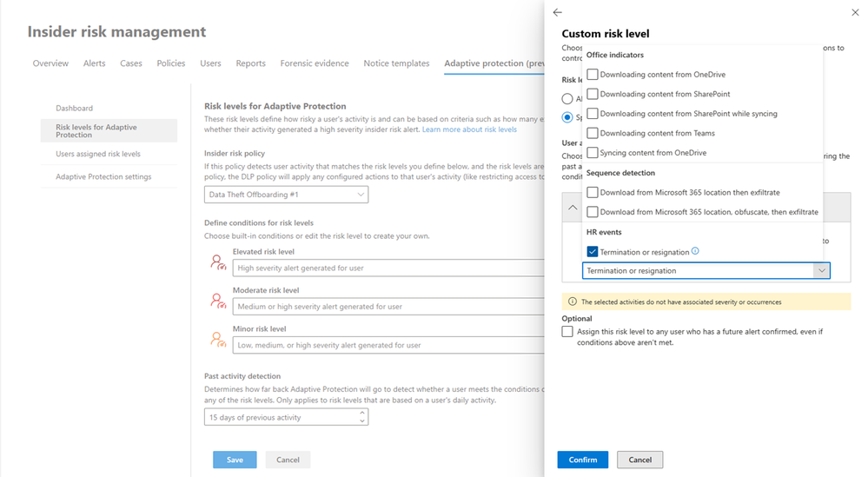Image resolution: width=868 pixels, height=477 pixels.
Task: Click the Confirm button
Action: [x=582, y=460]
